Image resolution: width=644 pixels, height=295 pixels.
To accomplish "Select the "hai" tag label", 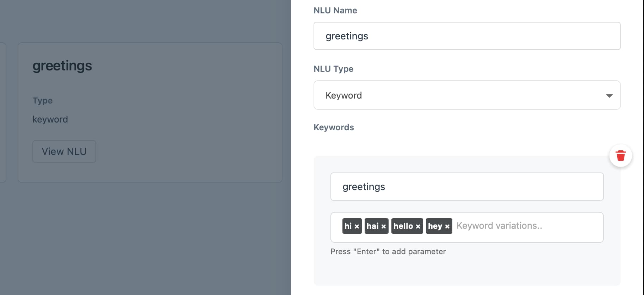I will click(373, 226).
